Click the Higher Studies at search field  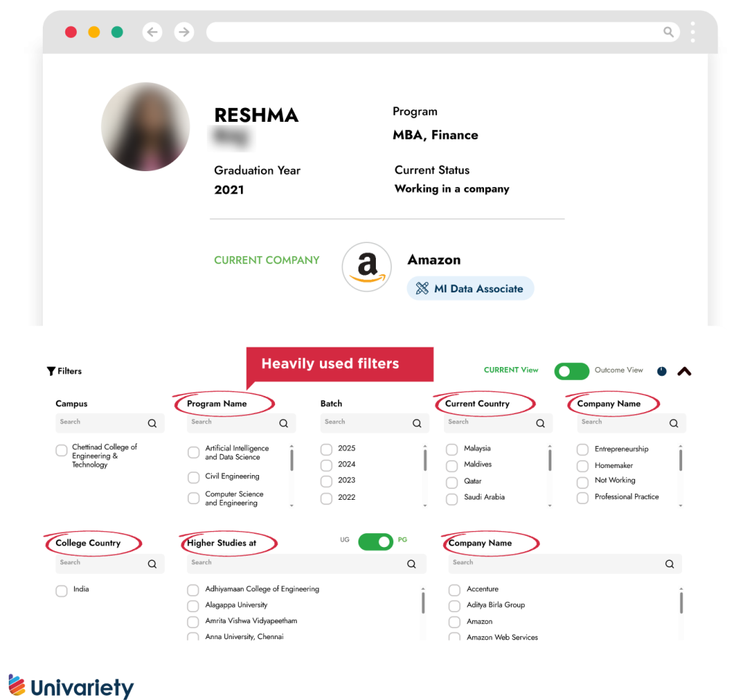point(306,564)
